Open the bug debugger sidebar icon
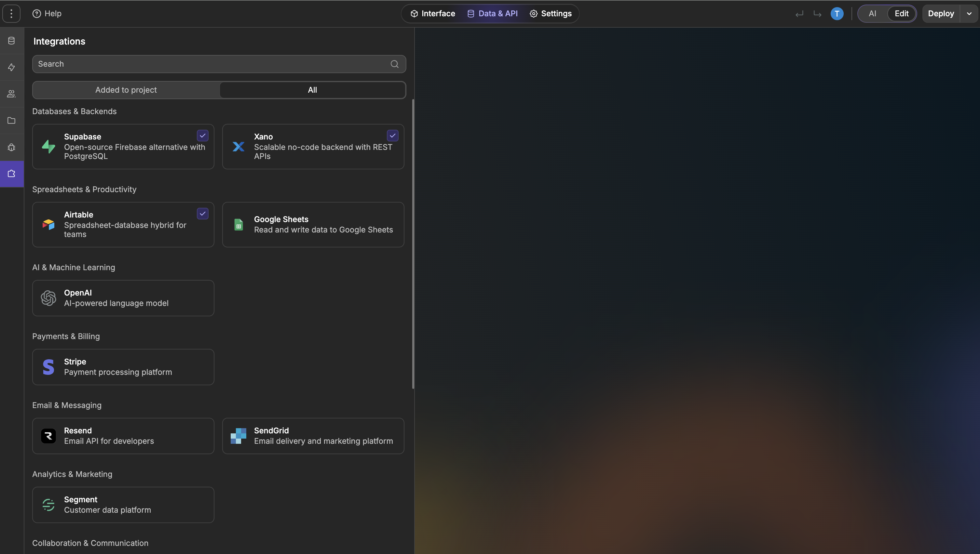This screenshot has width=980, height=554. coord(11,147)
